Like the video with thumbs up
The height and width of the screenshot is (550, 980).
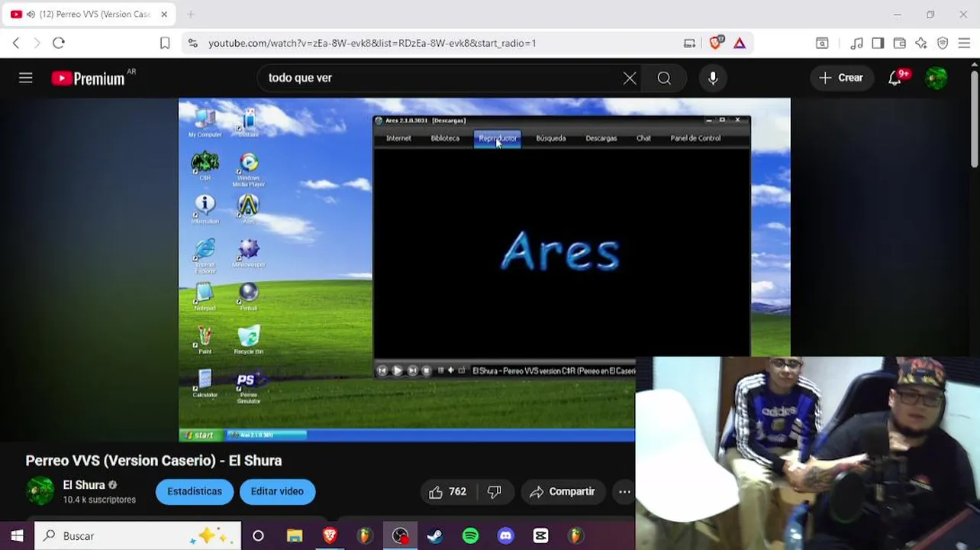coord(447,492)
